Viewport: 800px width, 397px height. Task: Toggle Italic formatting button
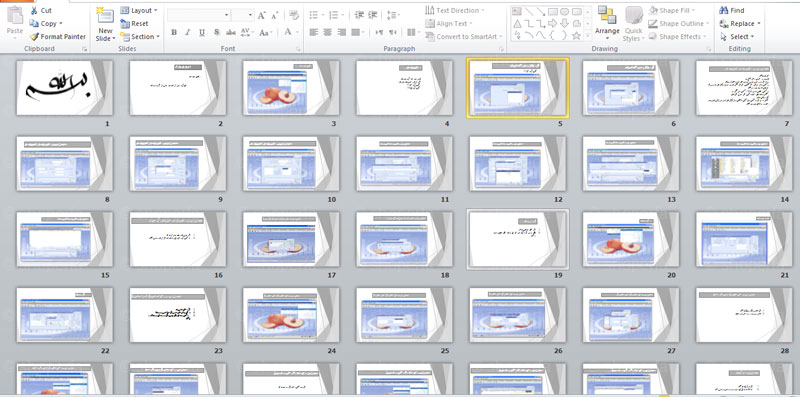(x=187, y=32)
